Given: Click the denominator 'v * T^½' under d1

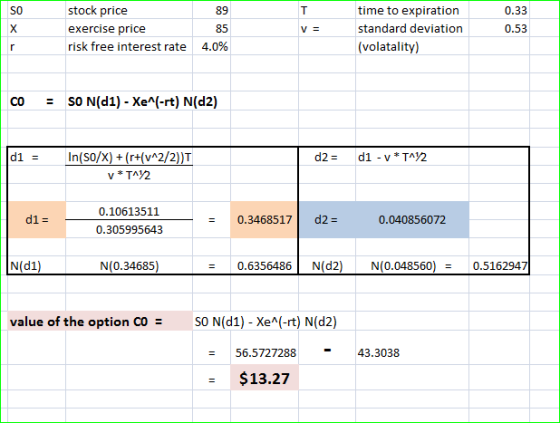Looking at the screenshot, I should (x=129, y=175).
